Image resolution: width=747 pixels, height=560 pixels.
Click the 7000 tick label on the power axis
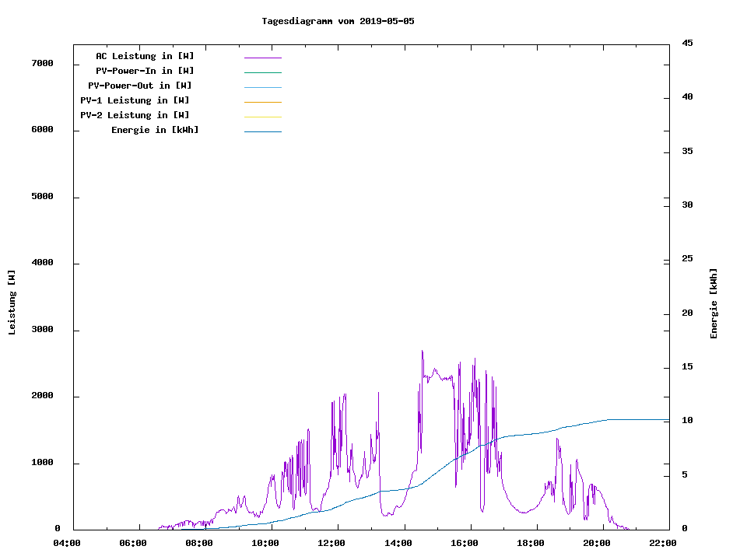click(42, 64)
